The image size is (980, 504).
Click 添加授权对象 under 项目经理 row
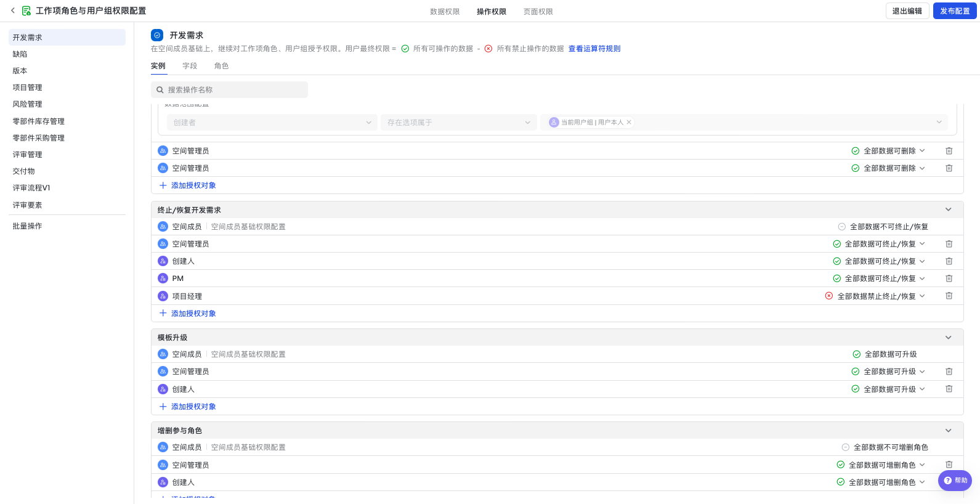click(188, 314)
